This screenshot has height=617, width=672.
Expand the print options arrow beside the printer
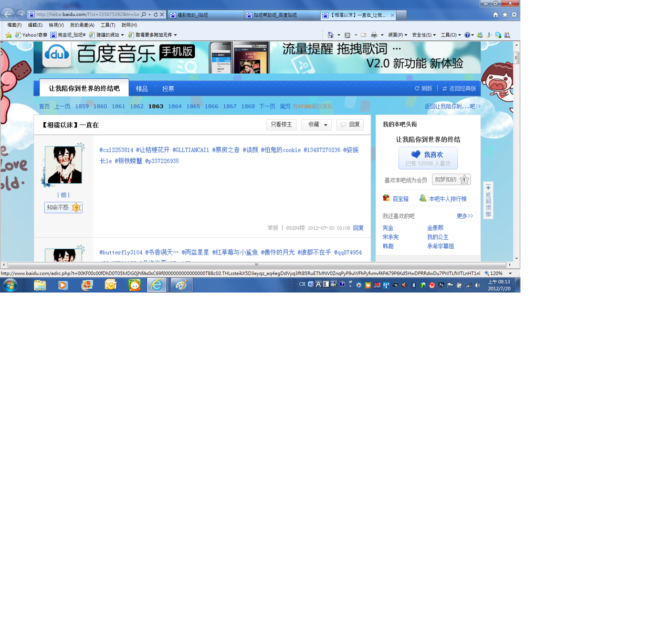point(382,35)
